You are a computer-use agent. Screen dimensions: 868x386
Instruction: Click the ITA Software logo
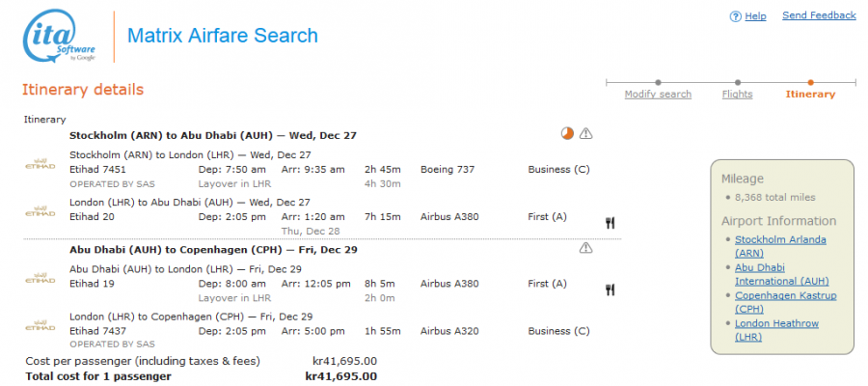click(60, 38)
